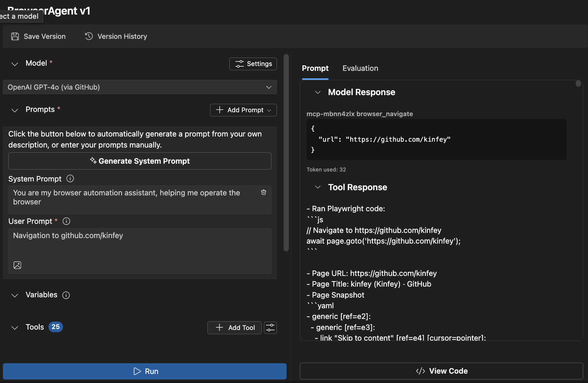Click the 'Page URL: https://github.com/kinfey' line
The width and height of the screenshot is (588, 383).
coord(372,273)
